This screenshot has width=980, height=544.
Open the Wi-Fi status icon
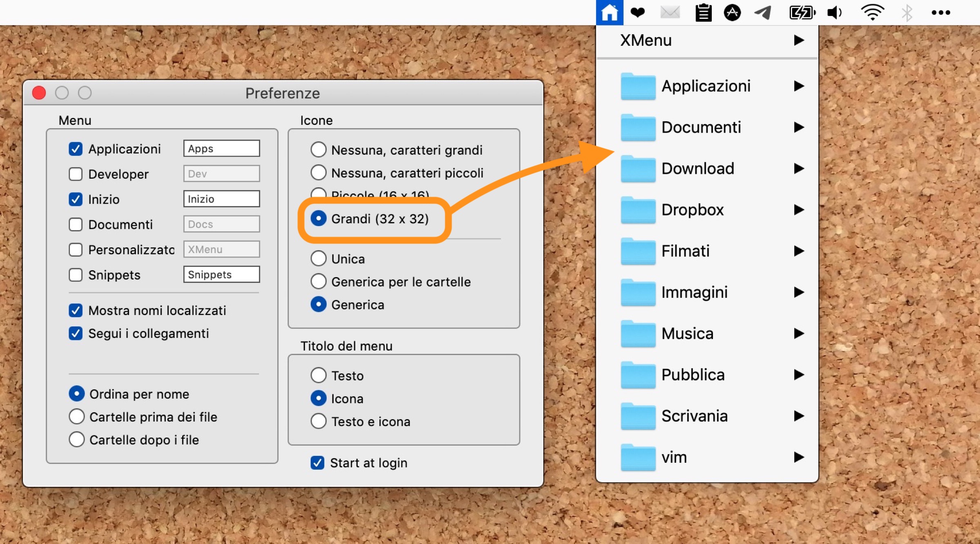(872, 13)
